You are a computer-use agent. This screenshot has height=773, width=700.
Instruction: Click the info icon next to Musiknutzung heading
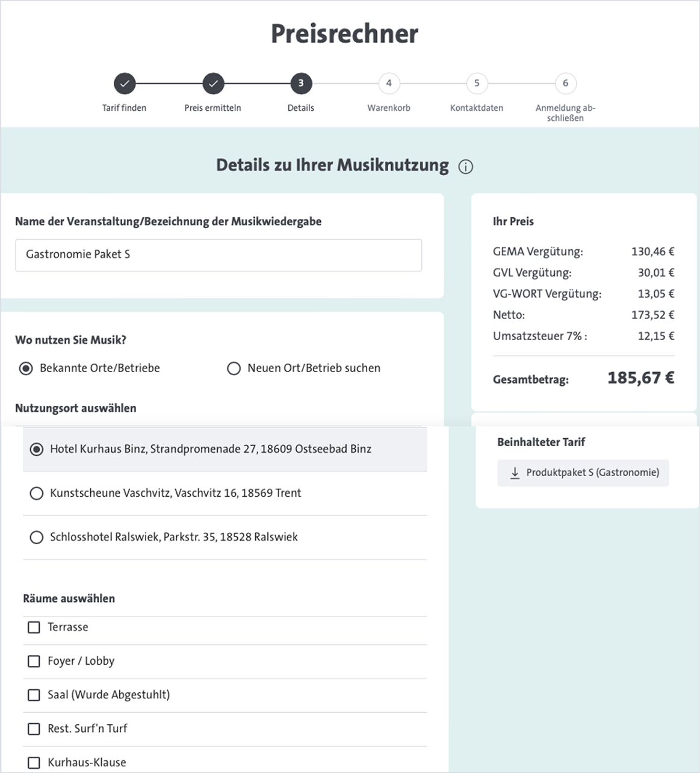pyautogui.click(x=466, y=167)
